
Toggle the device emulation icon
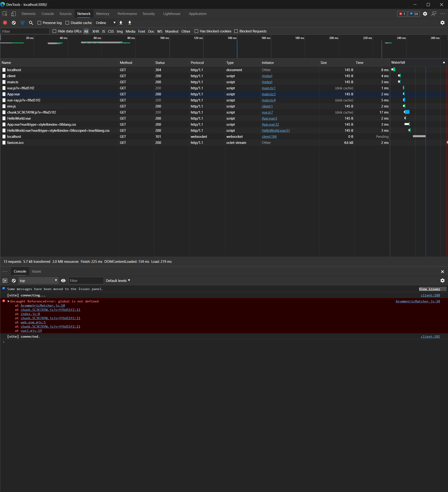pos(14,14)
